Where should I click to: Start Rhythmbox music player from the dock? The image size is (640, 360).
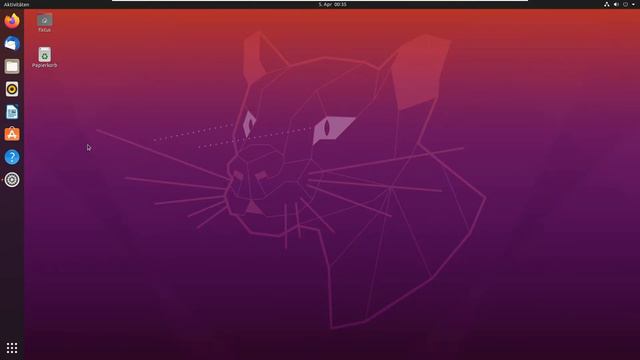[x=12, y=89]
